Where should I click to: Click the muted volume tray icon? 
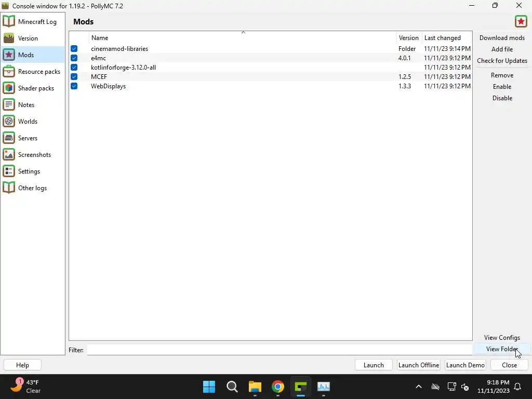[465, 387]
